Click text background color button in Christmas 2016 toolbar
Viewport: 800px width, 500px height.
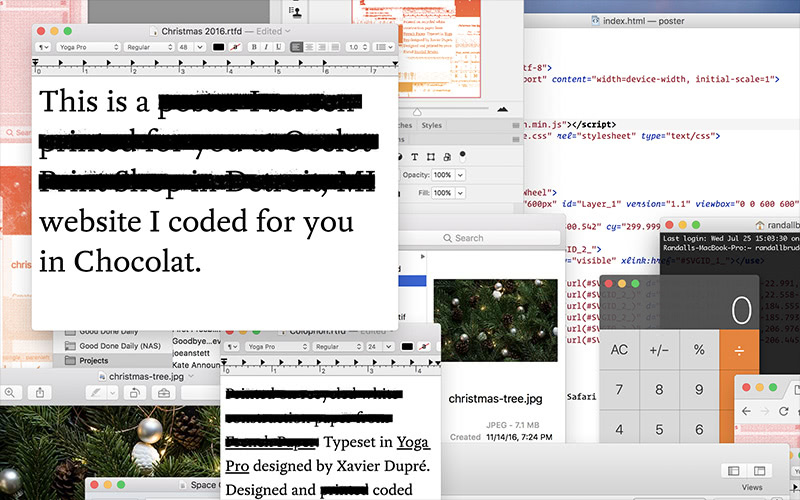point(235,47)
